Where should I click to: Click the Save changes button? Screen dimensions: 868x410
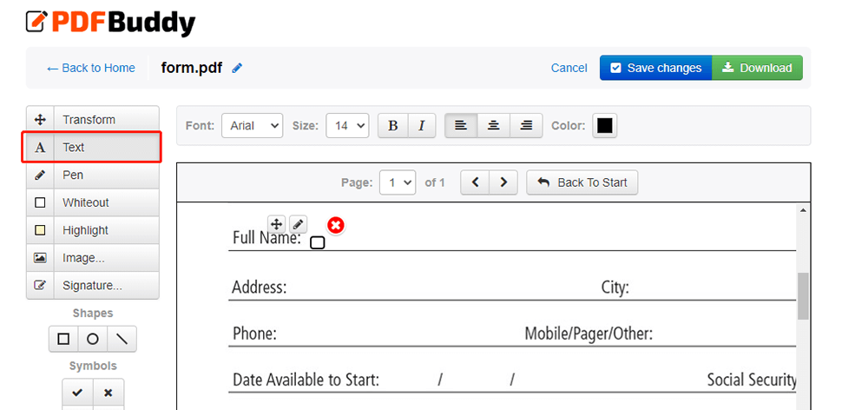coord(655,68)
